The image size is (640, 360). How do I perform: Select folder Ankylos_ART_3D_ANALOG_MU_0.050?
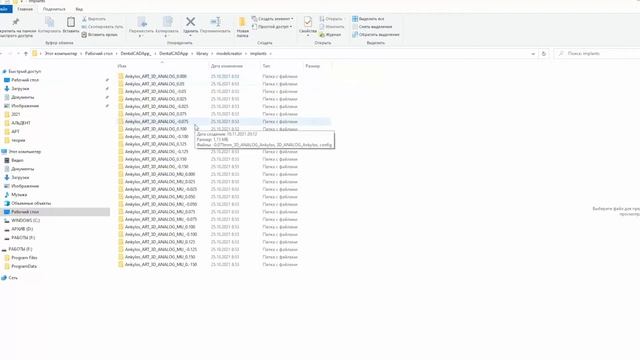tap(160, 197)
